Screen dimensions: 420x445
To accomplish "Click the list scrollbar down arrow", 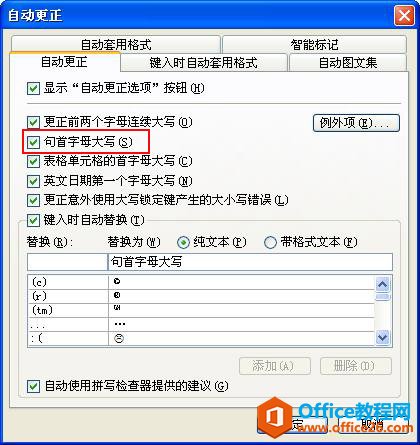I will click(x=382, y=337).
